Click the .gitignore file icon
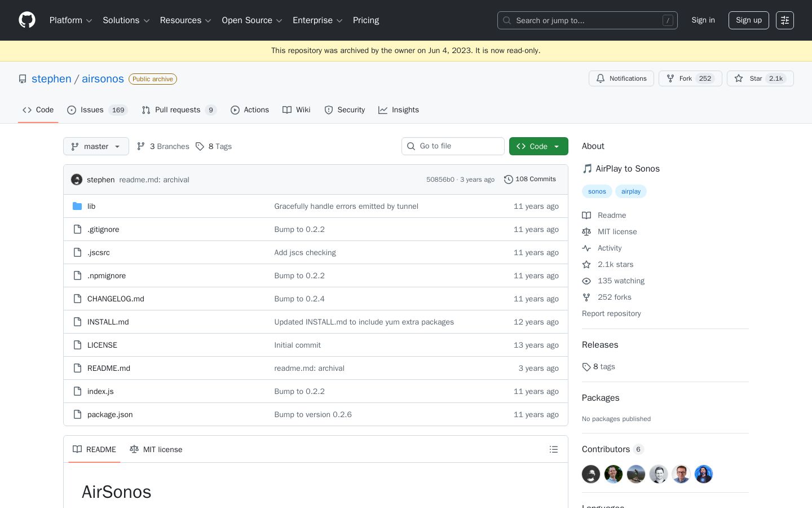The width and height of the screenshot is (812, 508). (x=77, y=229)
